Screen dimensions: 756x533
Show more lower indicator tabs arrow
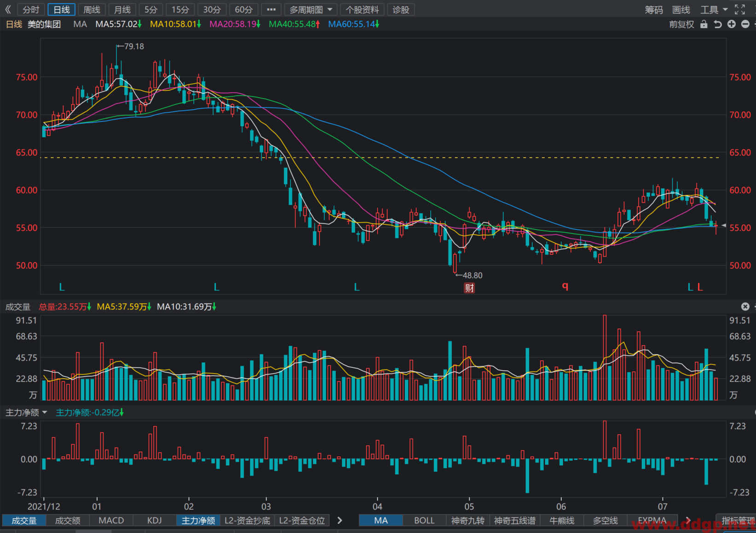click(340, 520)
